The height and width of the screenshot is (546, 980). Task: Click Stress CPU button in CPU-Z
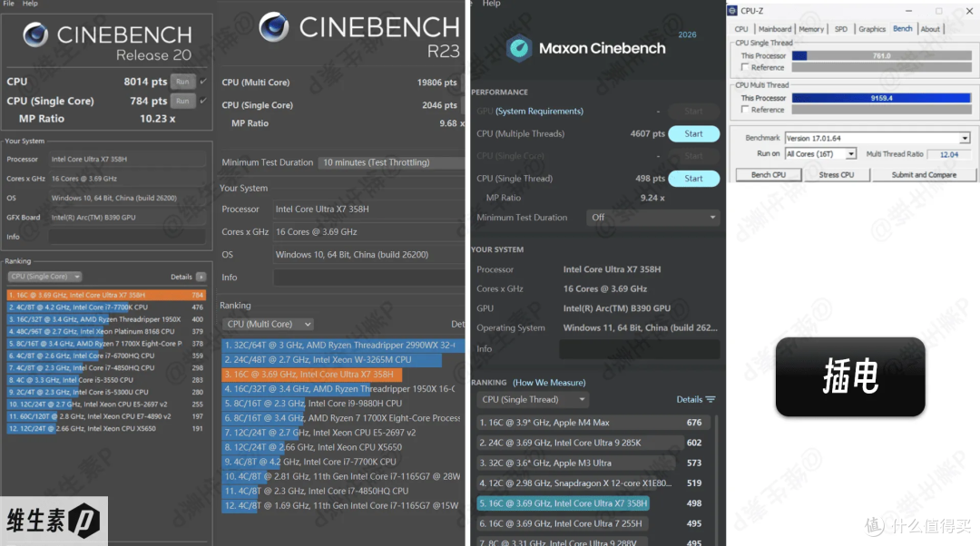click(837, 175)
